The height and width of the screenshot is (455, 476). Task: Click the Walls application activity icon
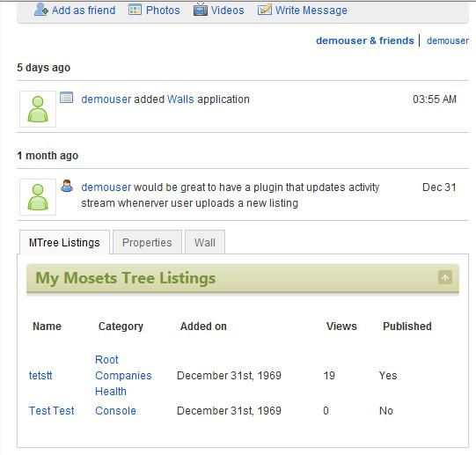click(x=67, y=98)
